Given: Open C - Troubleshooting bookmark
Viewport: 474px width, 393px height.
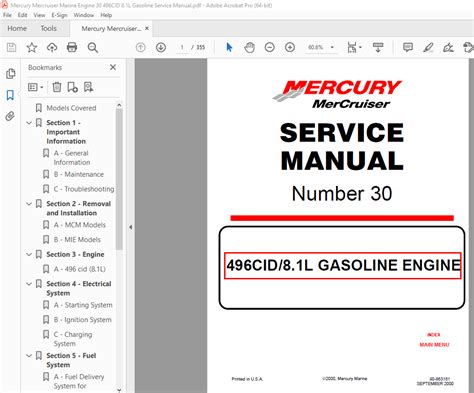Looking at the screenshot, I should [84, 189].
